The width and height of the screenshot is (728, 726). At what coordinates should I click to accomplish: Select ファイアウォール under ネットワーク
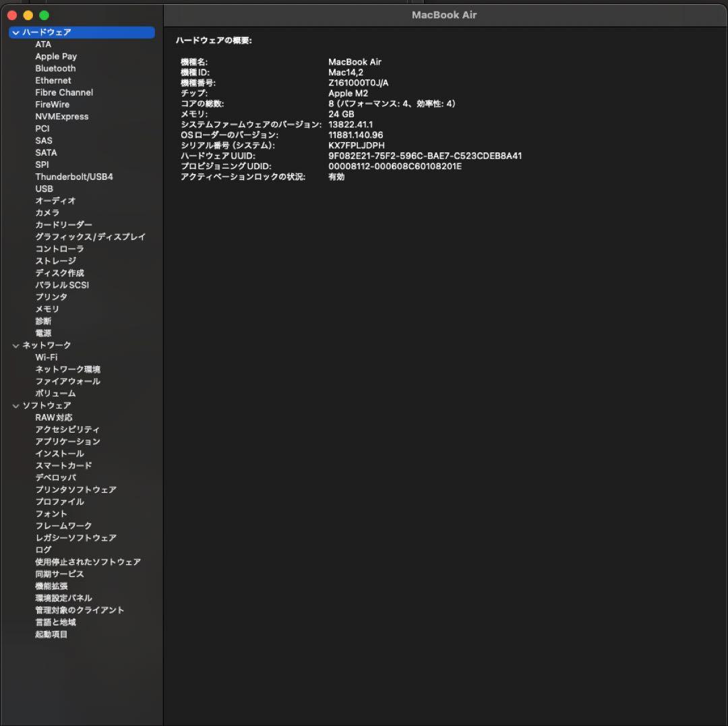tap(67, 381)
